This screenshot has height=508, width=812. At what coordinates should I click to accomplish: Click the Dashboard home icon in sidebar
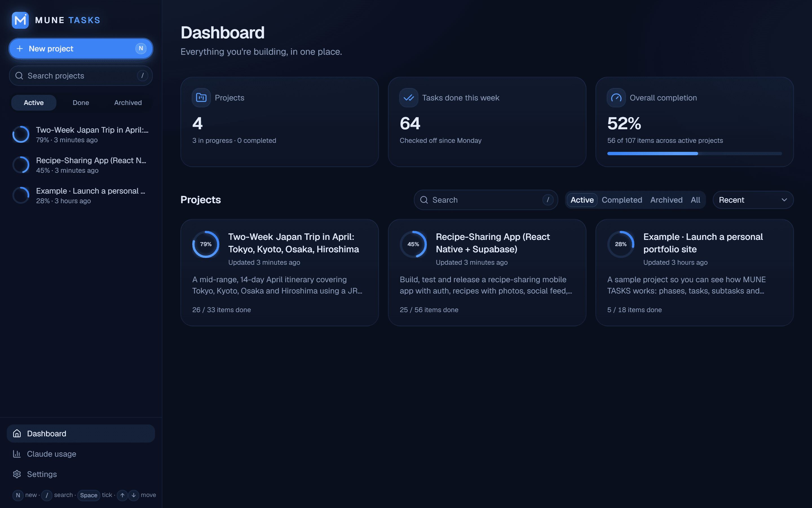tap(17, 433)
